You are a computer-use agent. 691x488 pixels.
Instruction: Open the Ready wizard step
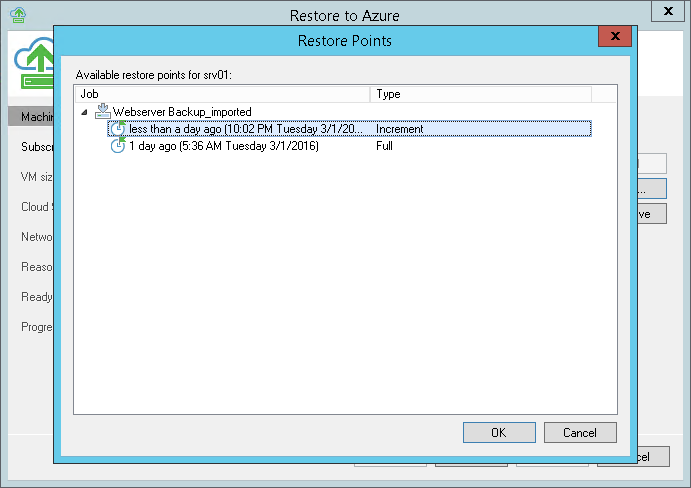pyautogui.click(x=37, y=297)
